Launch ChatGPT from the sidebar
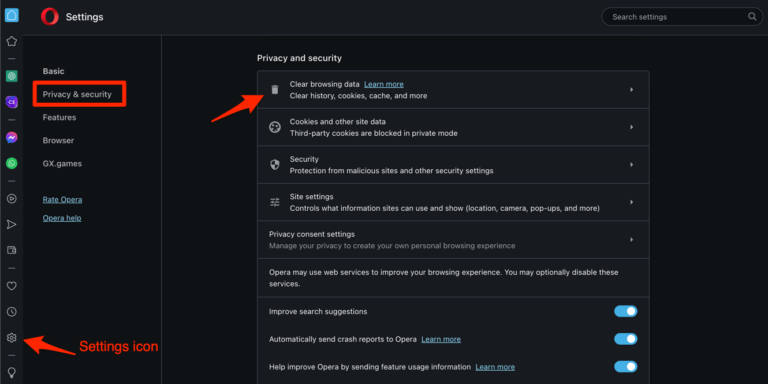Screen dimensions: 768x384 pos(12,76)
